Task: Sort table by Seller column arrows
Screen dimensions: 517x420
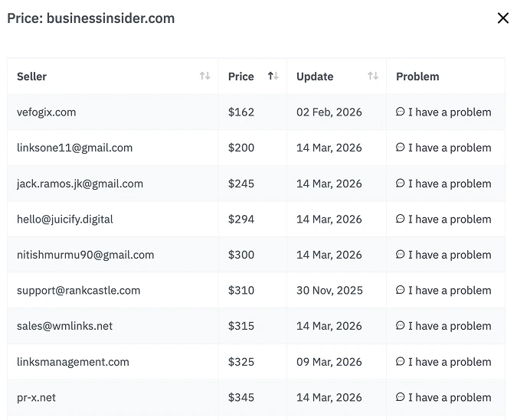Action: (205, 76)
